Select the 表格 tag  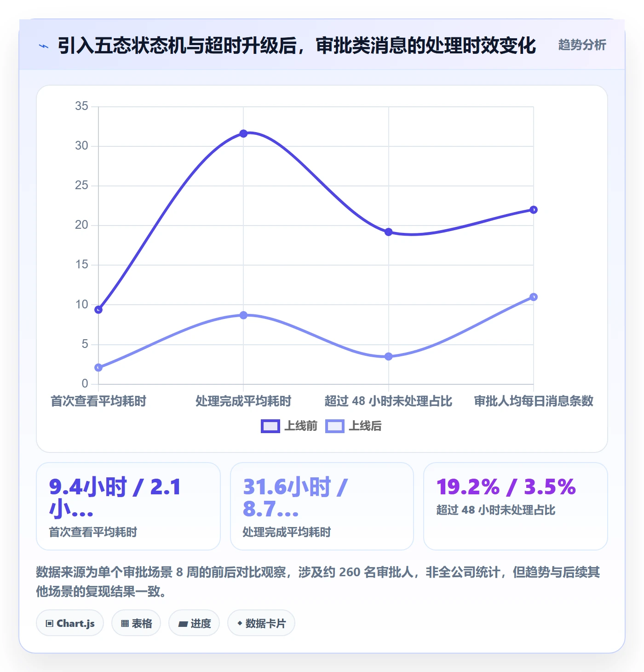[x=136, y=623]
